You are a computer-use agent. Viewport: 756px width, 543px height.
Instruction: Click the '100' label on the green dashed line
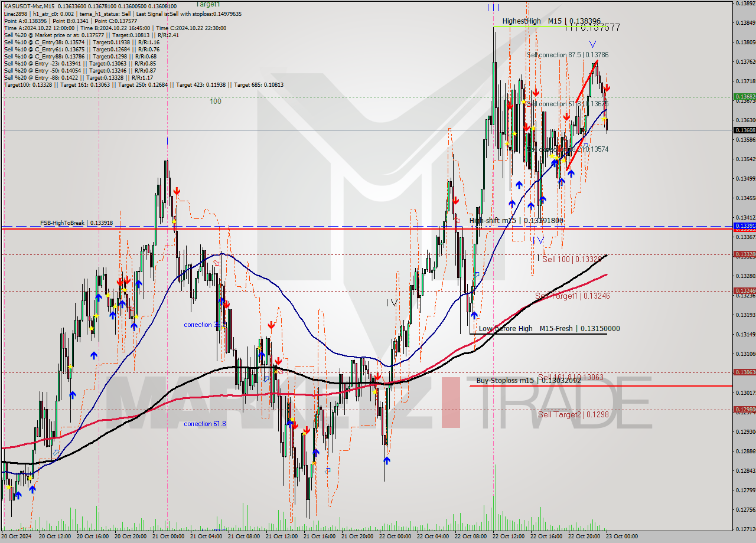point(215,102)
